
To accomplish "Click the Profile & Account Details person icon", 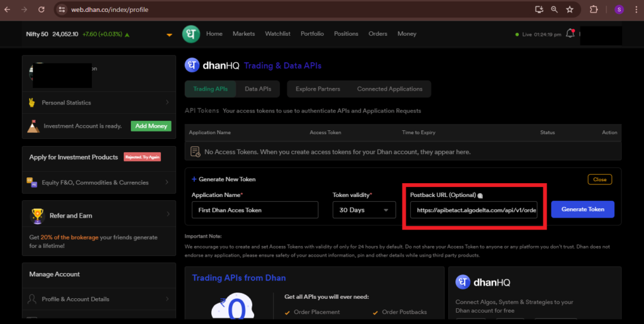I will click(31, 299).
